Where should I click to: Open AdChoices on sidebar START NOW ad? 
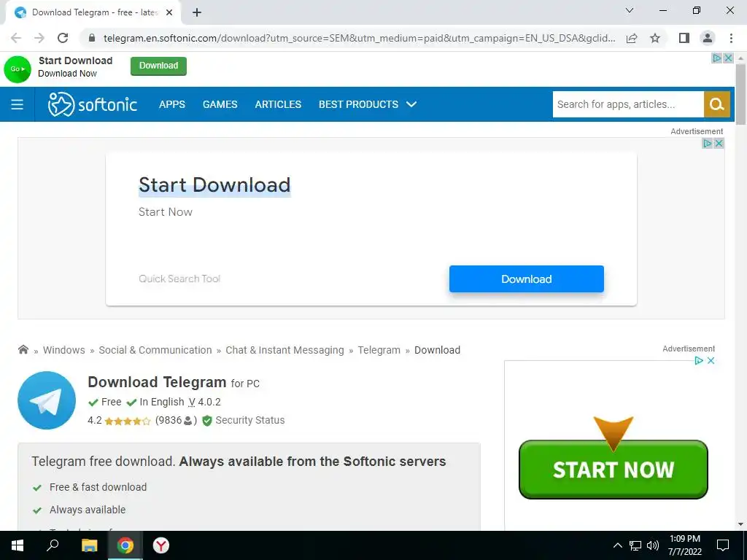tap(699, 360)
